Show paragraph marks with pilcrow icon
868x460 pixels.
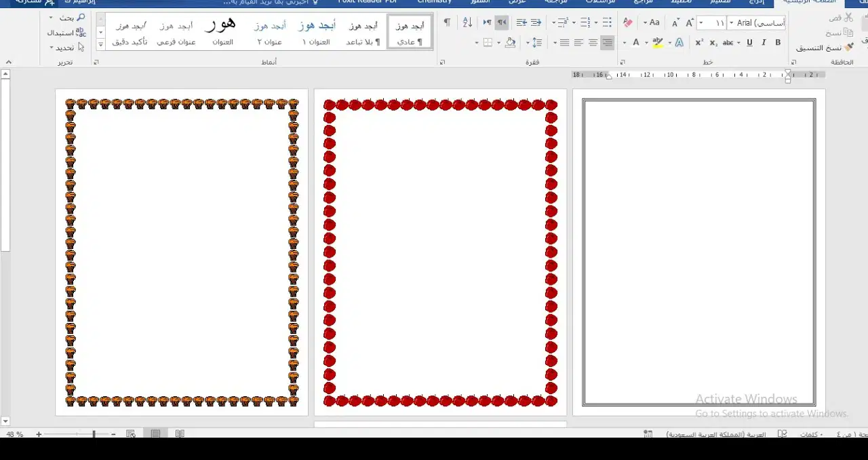pos(447,23)
